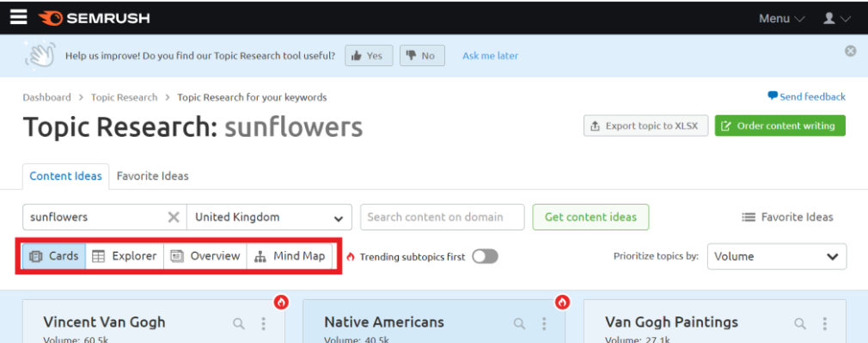
Task: Open the United Kingdom country dropdown
Action: [x=269, y=217]
